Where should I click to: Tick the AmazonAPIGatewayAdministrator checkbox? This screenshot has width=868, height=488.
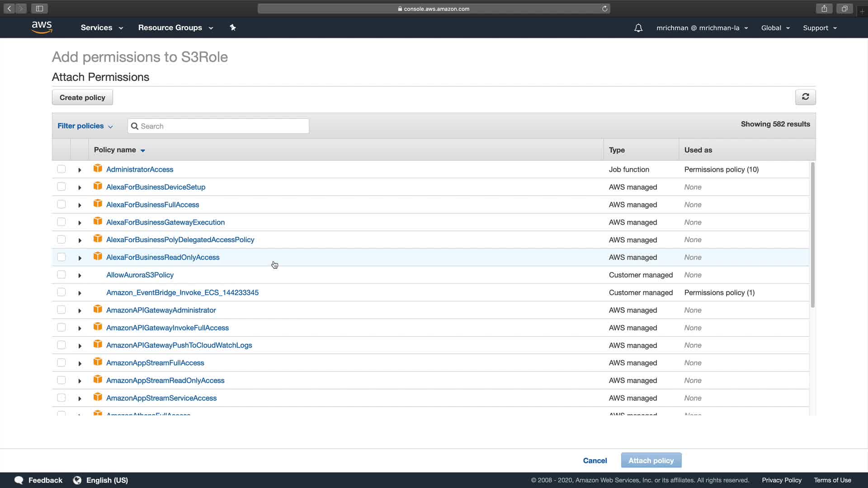pos(61,310)
